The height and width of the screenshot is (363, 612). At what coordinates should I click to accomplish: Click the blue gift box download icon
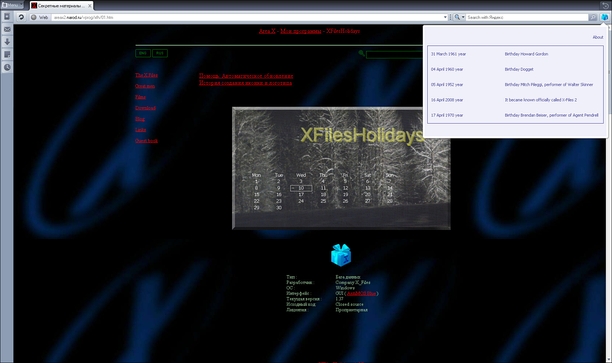pos(341,255)
